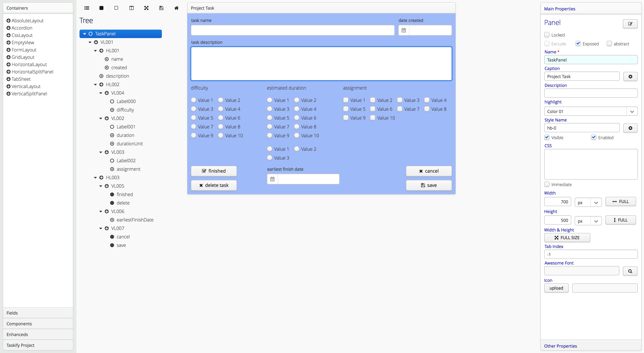This screenshot has width=644, height=353.
Task: Open the Taskify Project accordion section
Action: pos(38,345)
